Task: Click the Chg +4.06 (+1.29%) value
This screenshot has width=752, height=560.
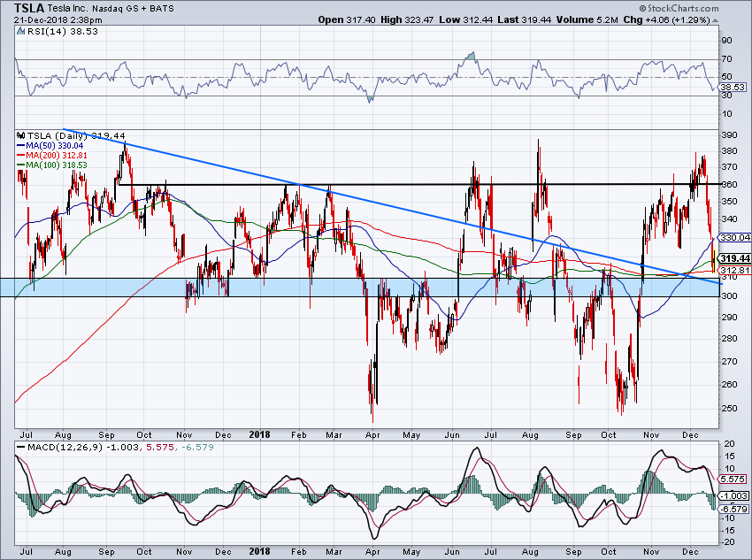Action: (x=667, y=19)
